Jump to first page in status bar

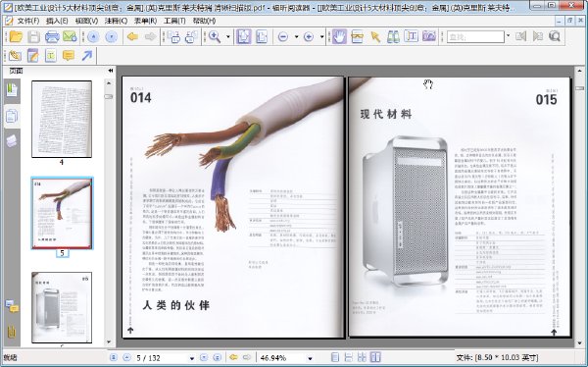tap(114, 357)
